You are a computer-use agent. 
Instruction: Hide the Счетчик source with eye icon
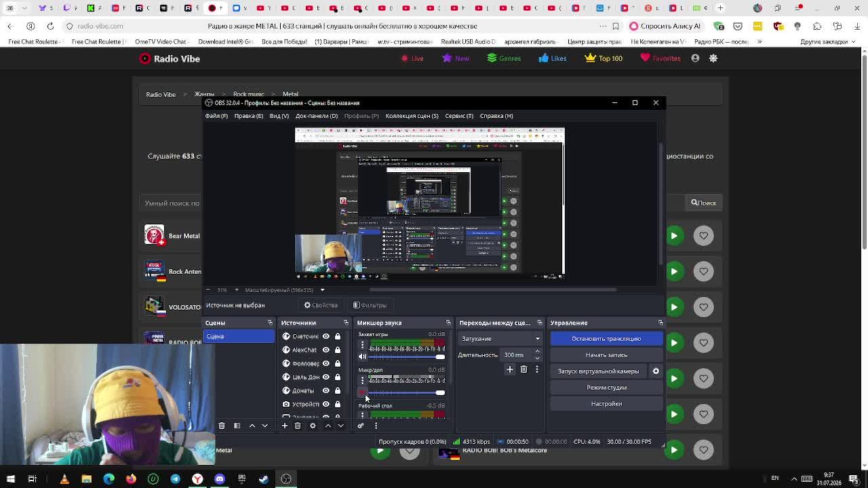coord(325,336)
